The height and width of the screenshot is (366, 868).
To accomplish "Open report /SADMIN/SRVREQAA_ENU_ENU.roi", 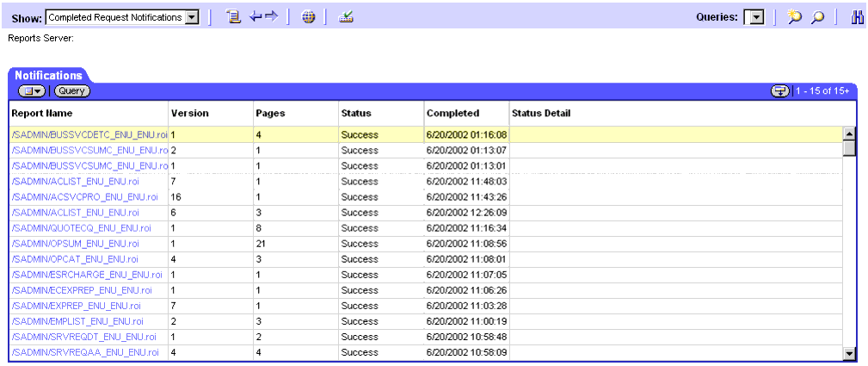I will tap(85, 352).
